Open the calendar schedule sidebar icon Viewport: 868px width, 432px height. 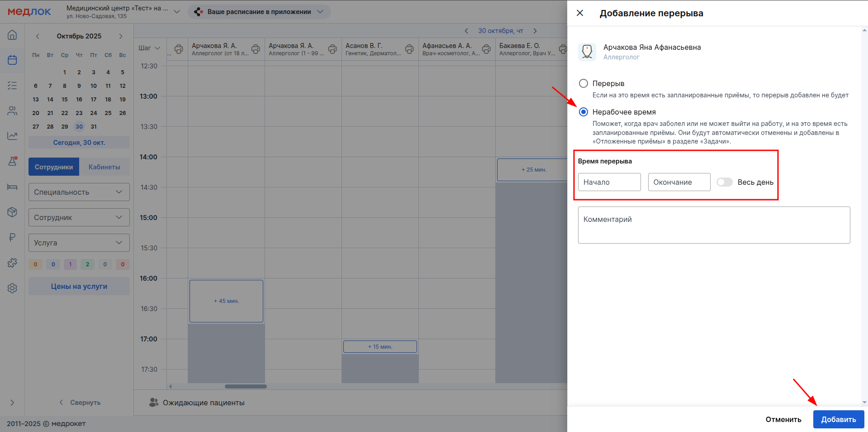point(12,60)
